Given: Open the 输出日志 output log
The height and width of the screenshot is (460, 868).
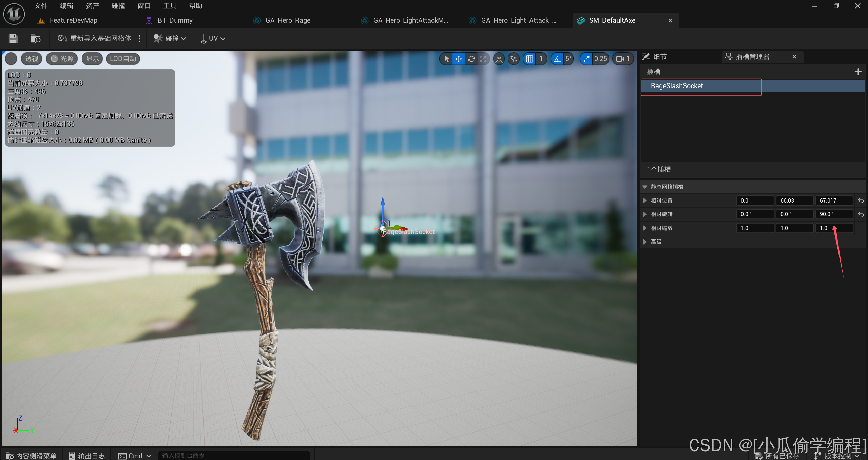Looking at the screenshot, I should (87, 456).
